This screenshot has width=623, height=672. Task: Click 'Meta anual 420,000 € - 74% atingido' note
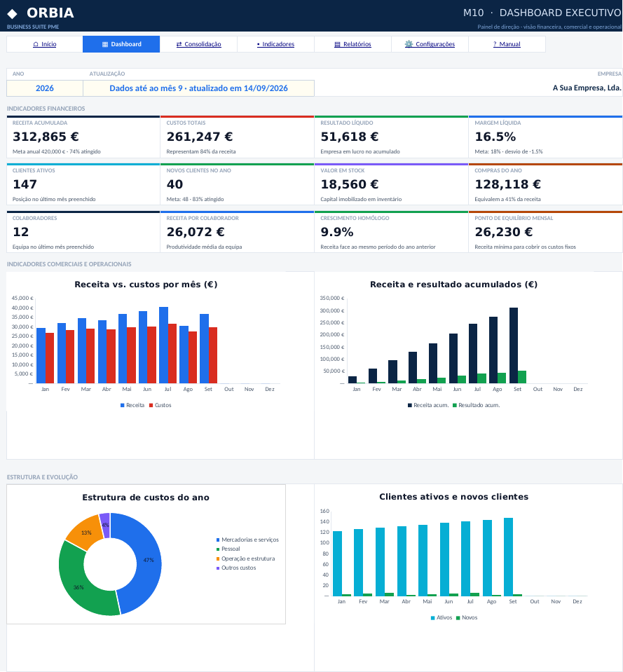coord(57,152)
